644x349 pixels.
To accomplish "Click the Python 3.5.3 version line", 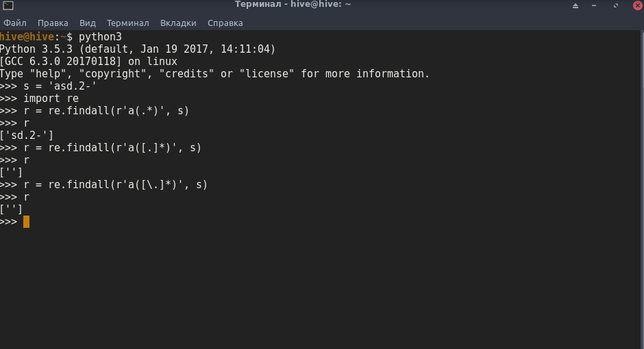I will (x=138, y=49).
